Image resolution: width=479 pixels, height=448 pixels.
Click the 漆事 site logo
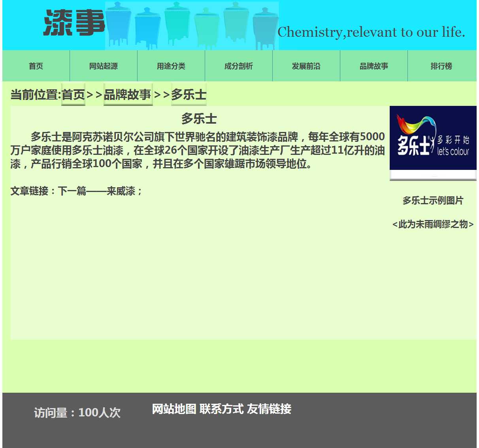coord(74,23)
